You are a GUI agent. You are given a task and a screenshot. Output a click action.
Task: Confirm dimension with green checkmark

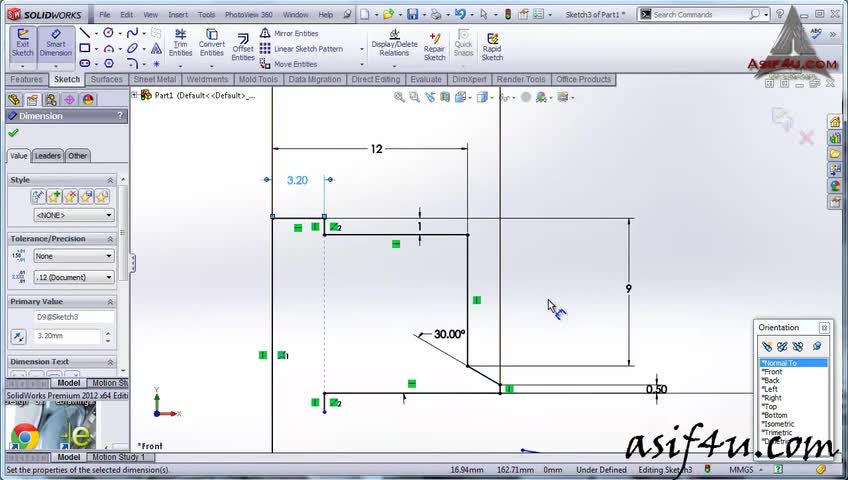(14, 133)
